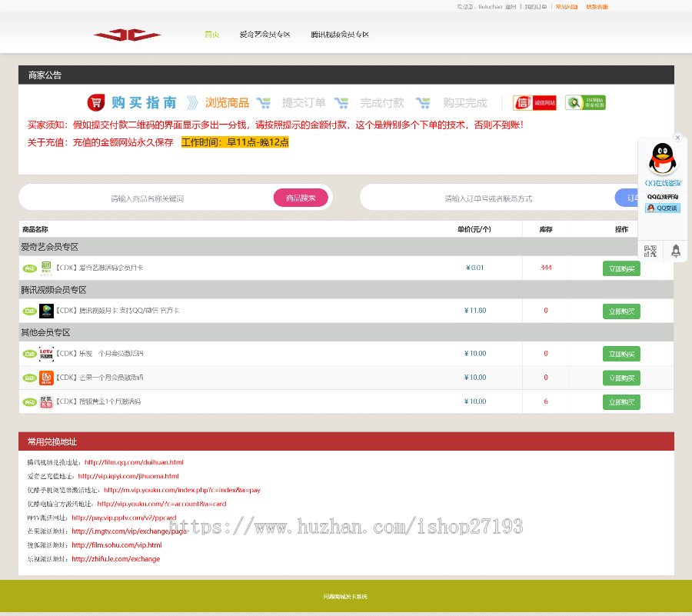Open the 腾讯视频会员专区 nav item

(340, 35)
